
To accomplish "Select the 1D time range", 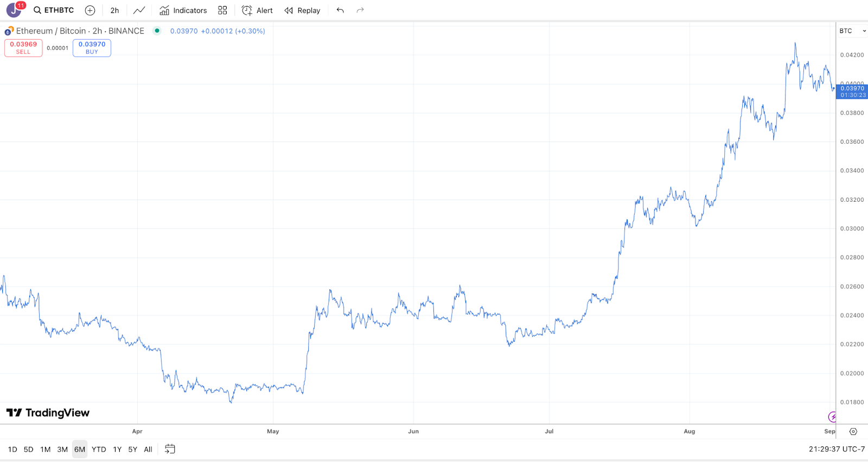I will [12, 449].
